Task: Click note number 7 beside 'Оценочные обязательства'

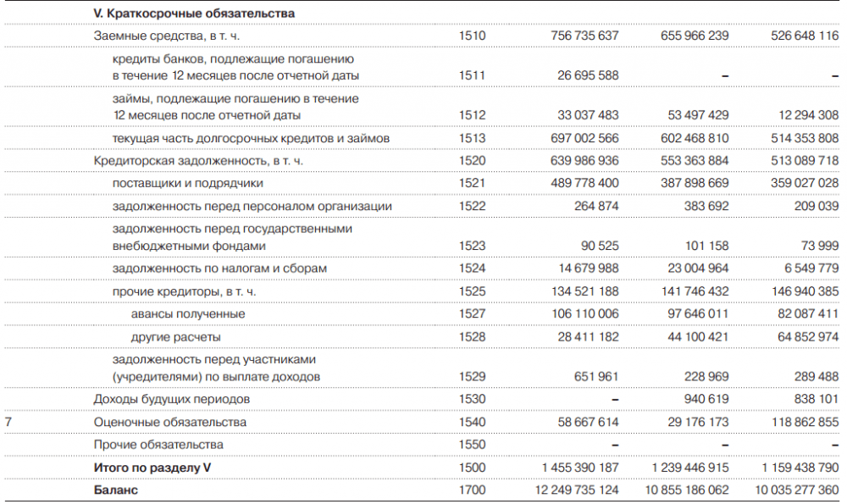Action: 8,423
